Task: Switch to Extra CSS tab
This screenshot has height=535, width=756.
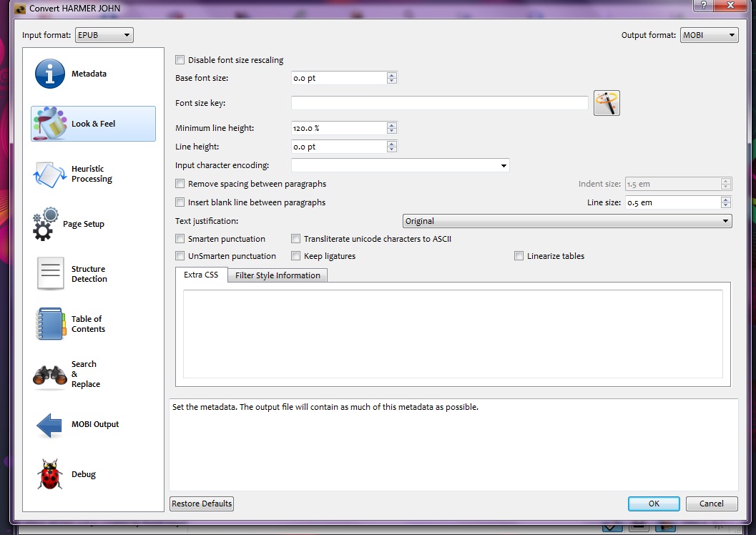Action: [201, 275]
